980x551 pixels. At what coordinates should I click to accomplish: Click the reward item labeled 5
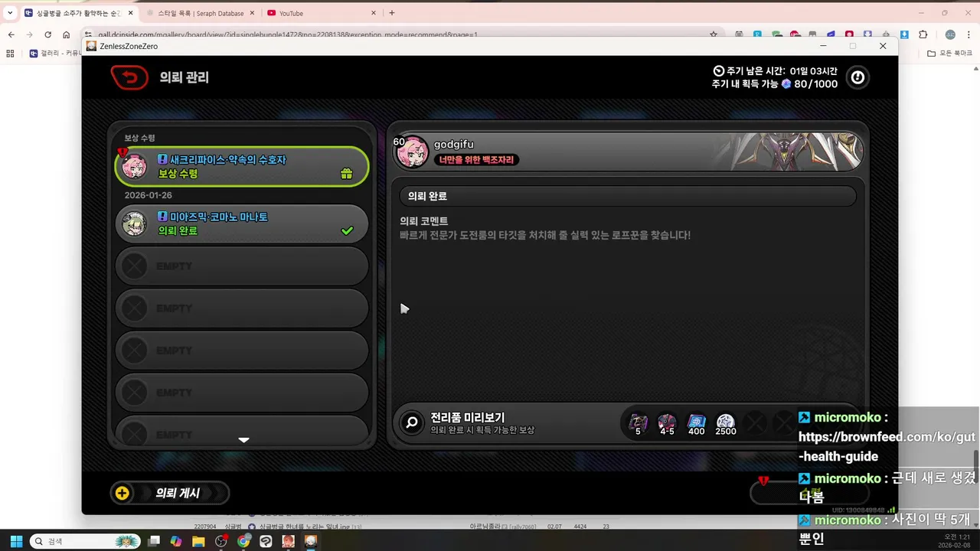[x=638, y=422]
